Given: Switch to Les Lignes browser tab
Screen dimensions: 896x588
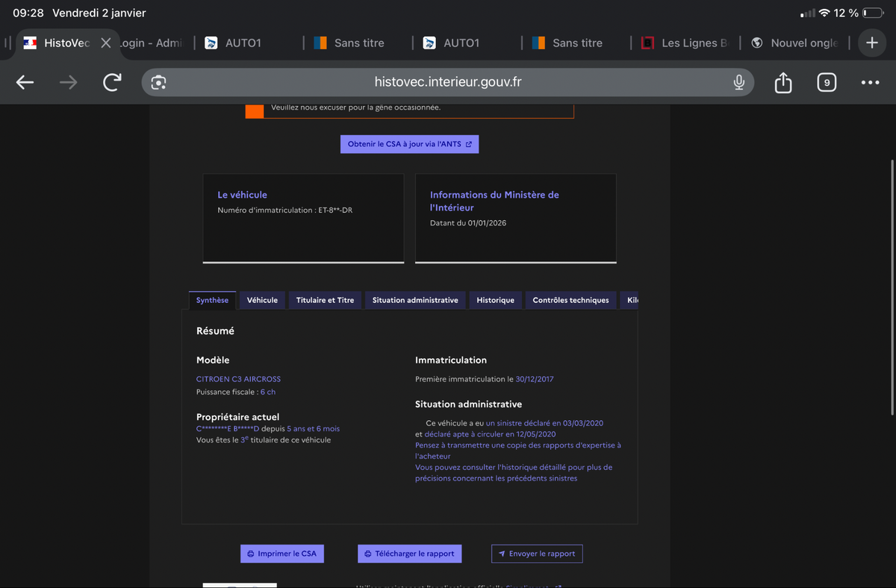Looking at the screenshot, I should pos(685,43).
